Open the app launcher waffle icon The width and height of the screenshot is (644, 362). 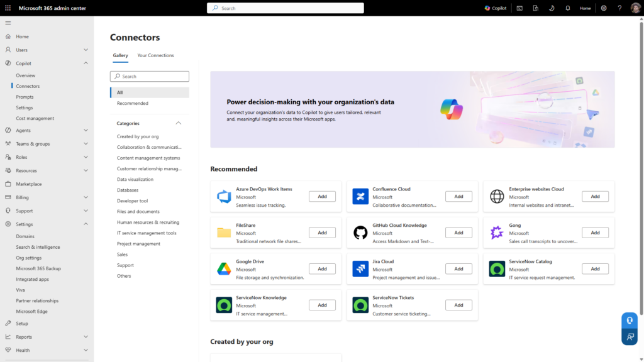(8, 8)
